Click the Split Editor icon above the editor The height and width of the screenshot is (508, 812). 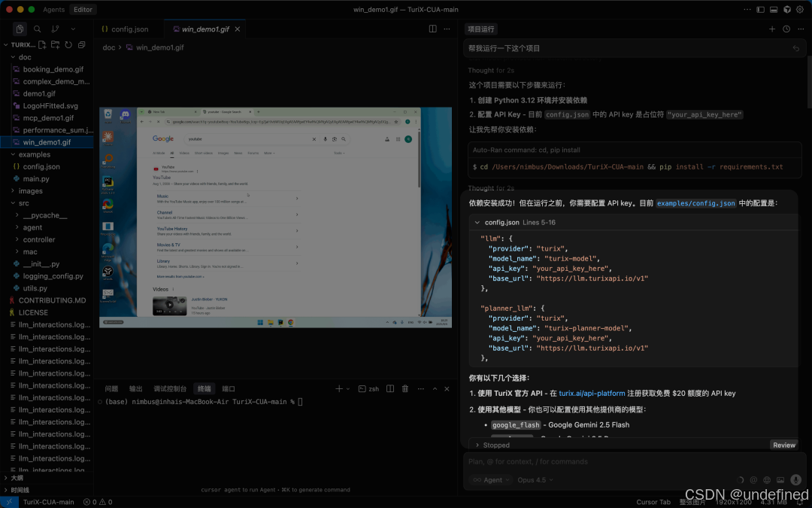click(432, 29)
